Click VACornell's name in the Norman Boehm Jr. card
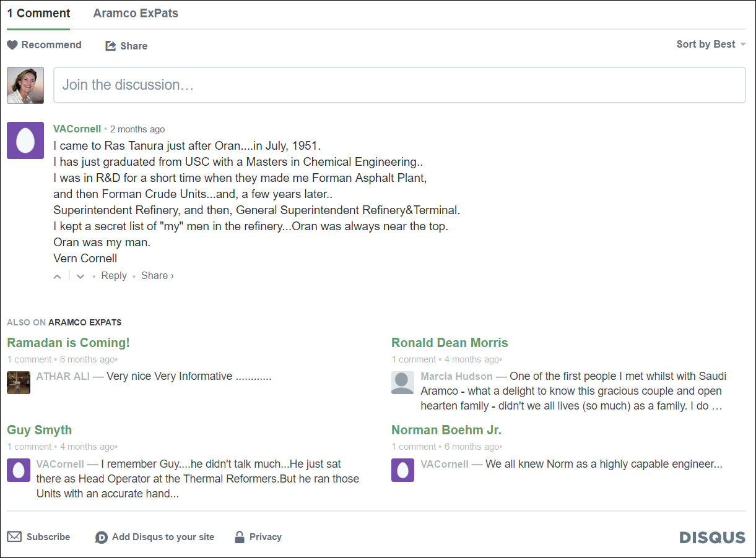 [445, 464]
